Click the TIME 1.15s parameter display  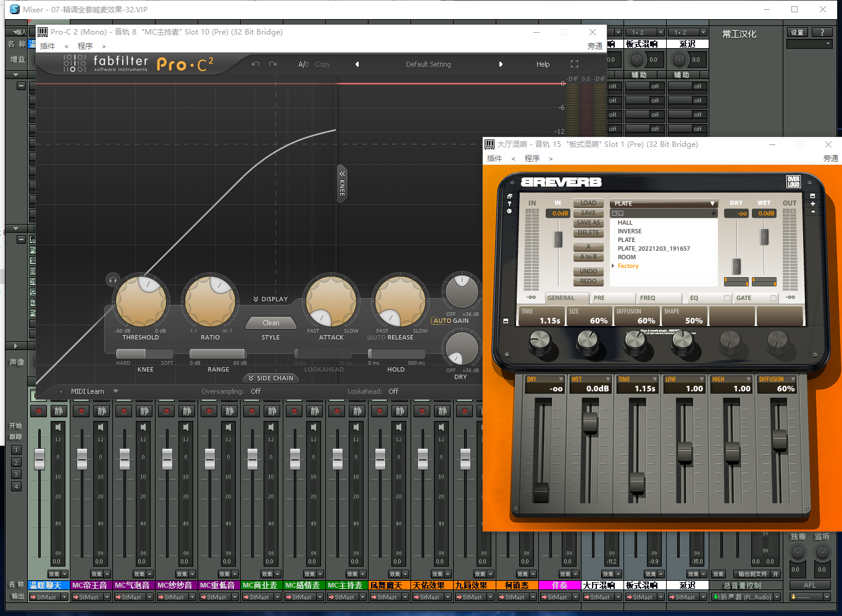coord(541,316)
